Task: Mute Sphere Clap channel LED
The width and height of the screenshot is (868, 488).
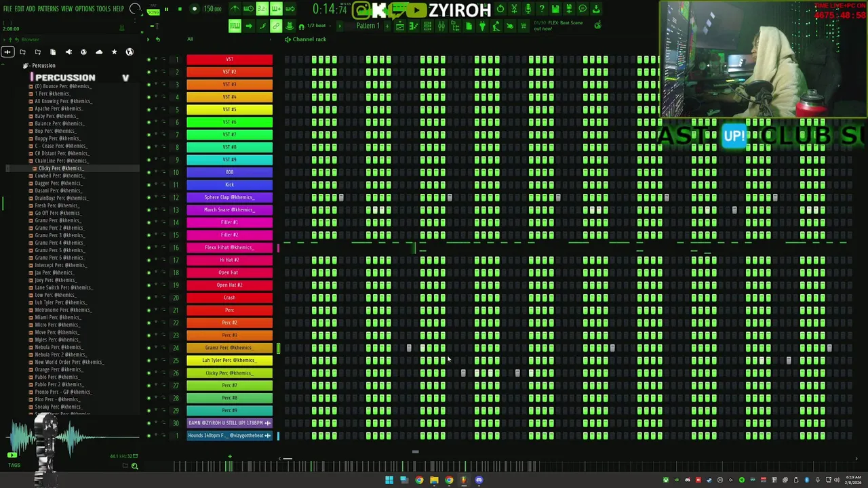Action: tap(149, 197)
